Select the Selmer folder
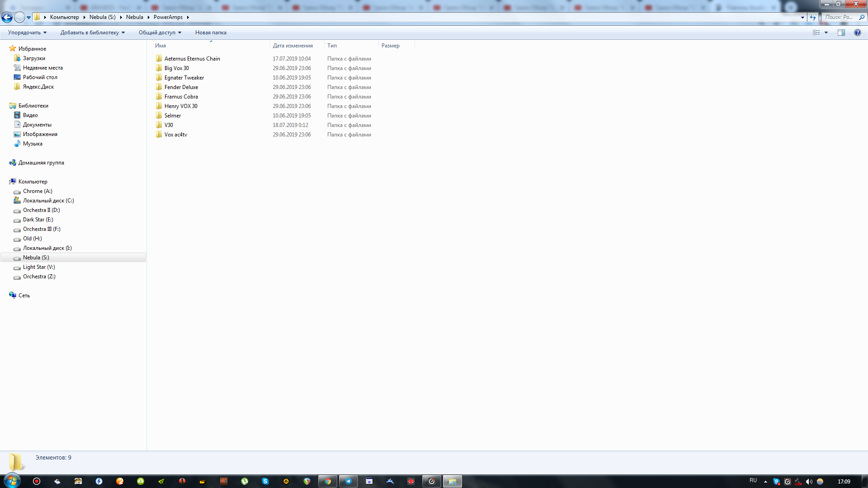 click(x=172, y=116)
